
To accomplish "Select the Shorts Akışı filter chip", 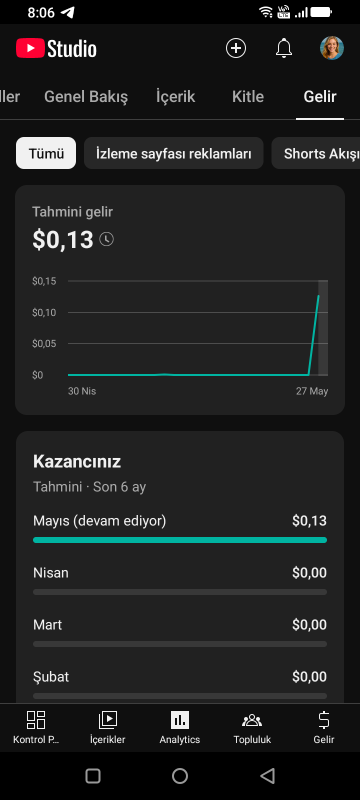I will coord(316,153).
